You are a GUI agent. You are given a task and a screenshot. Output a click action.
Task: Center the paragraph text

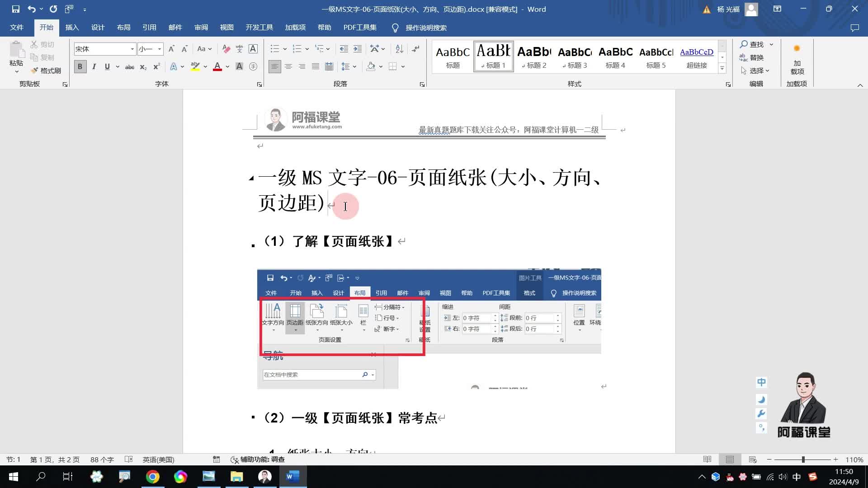pyautogui.click(x=288, y=66)
